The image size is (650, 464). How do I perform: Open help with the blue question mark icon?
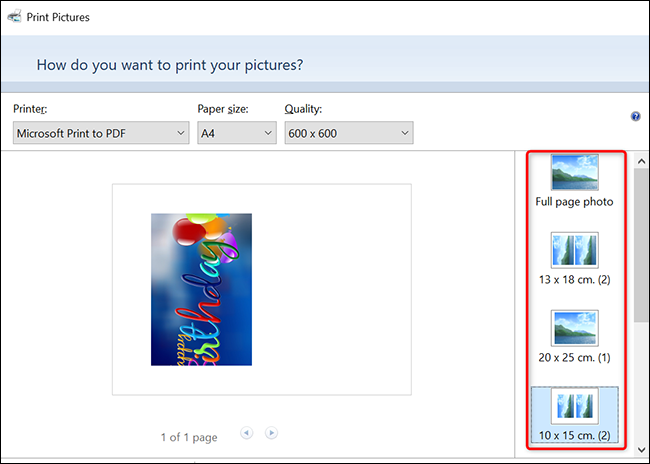635,117
